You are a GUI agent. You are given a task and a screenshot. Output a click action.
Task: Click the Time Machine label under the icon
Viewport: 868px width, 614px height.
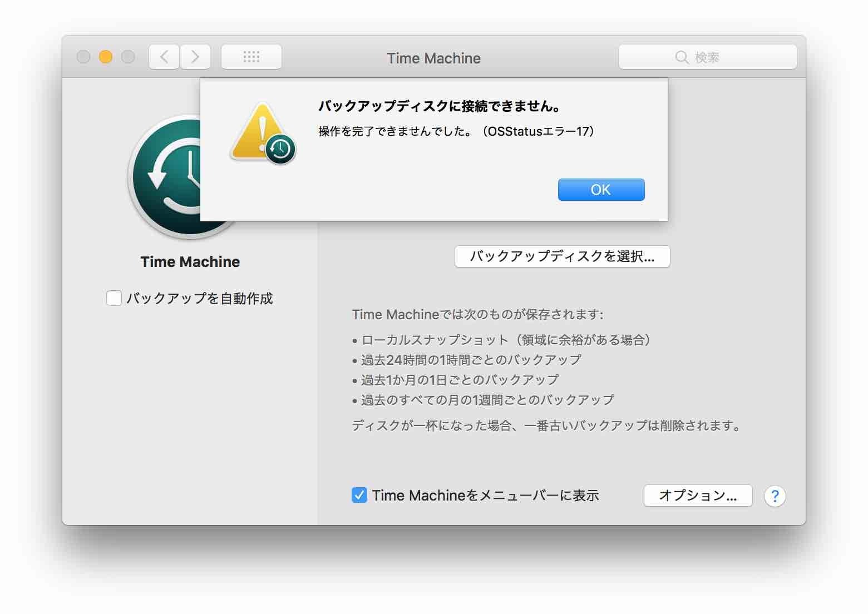tap(190, 261)
